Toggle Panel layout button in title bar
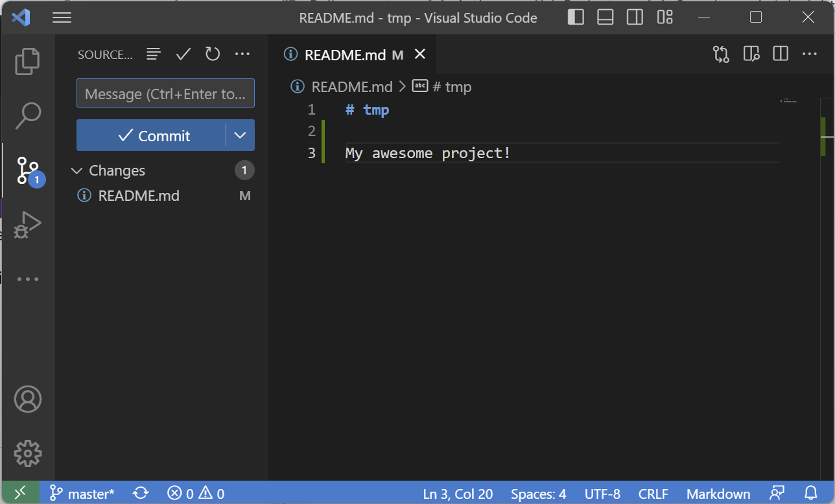This screenshot has height=504, width=835. click(x=606, y=17)
